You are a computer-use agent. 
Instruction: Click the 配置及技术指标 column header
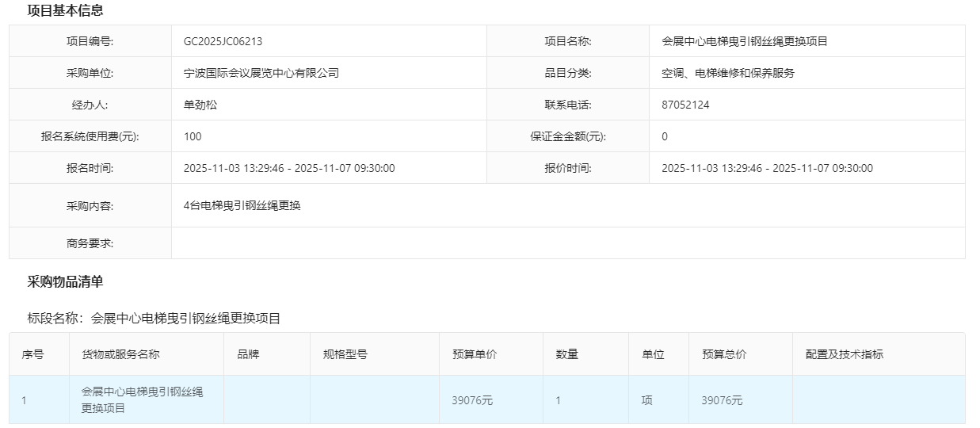coord(844,354)
